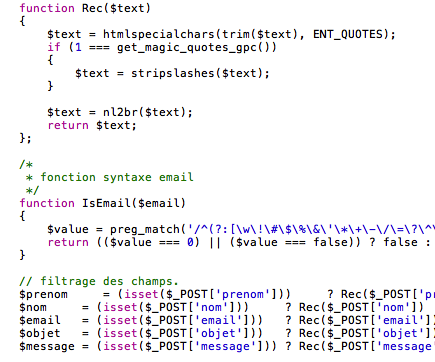The height and width of the screenshot is (362, 435).
Task: Click the return $text; statement
Action: point(92,125)
